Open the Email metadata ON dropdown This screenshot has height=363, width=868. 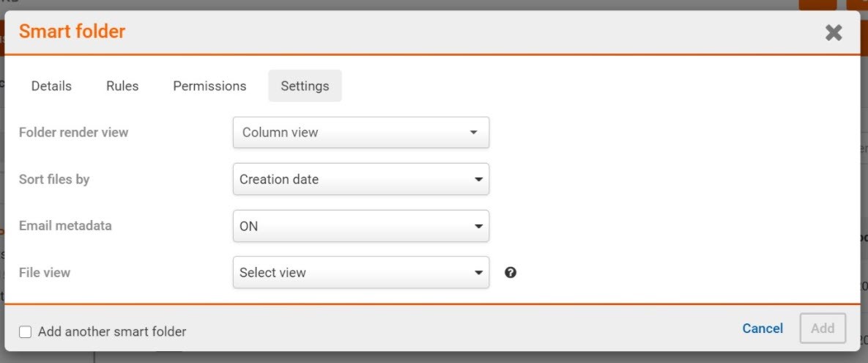(360, 226)
